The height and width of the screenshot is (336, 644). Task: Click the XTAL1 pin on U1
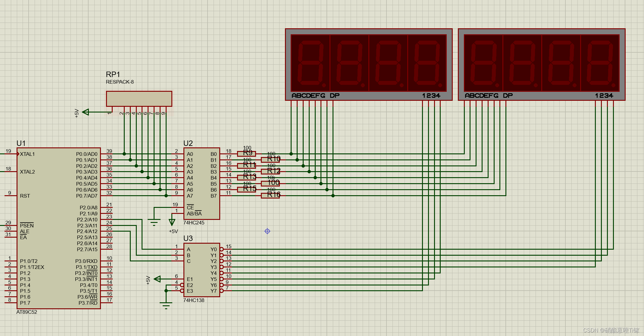[27, 154]
